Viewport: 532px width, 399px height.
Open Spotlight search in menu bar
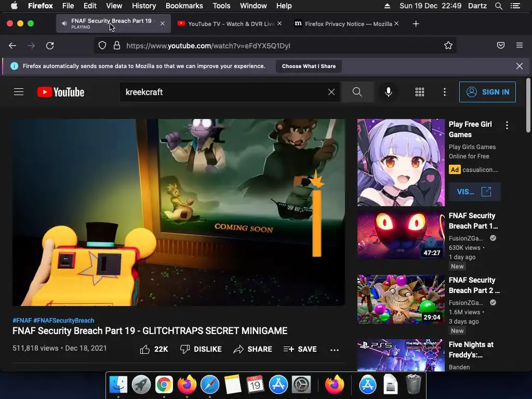[498, 6]
